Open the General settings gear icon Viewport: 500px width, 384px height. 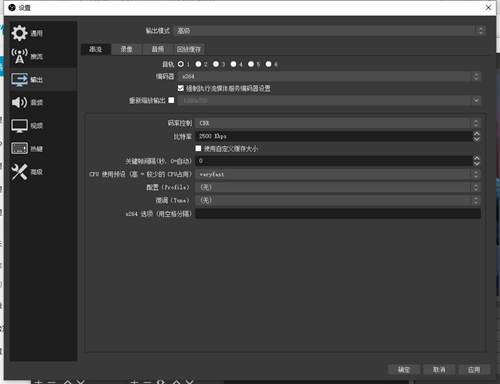pyautogui.click(x=19, y=33)
